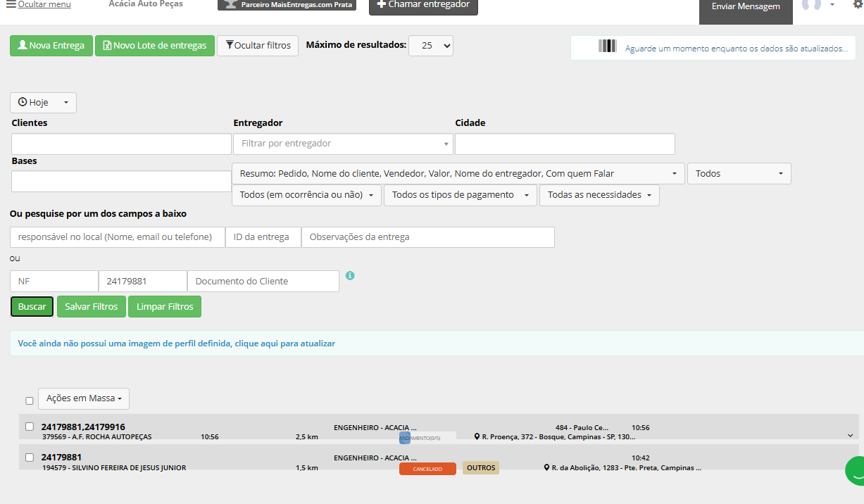Screen dimensions: 864x504
Task: Click the user avatar icon
Action: (x=812, y=5)
